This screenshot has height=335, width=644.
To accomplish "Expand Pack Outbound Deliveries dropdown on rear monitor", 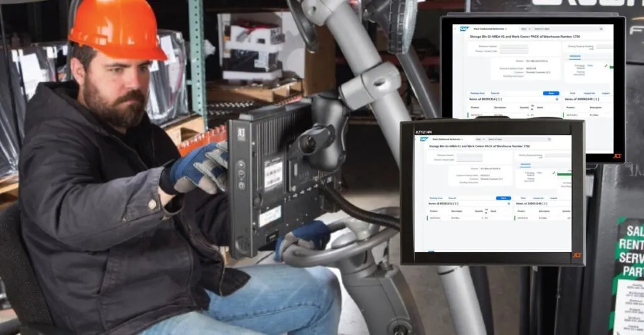I will (x=492, y=29).
